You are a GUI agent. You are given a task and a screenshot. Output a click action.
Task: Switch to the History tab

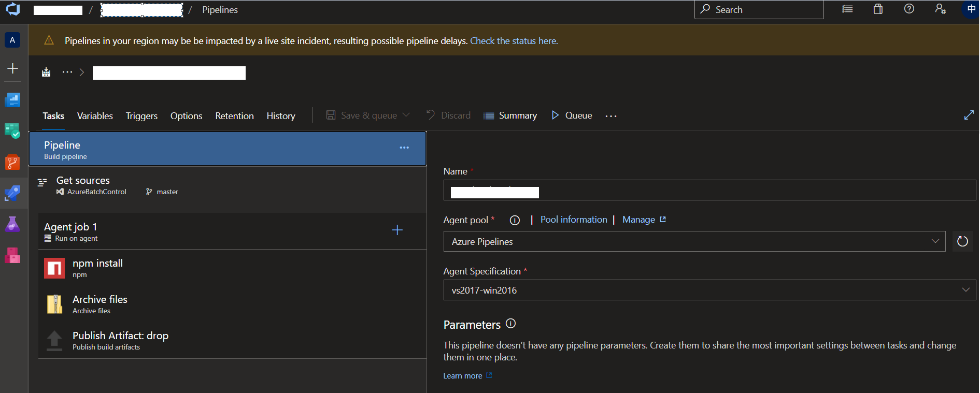pyautogui.click(x=281, y=116)
